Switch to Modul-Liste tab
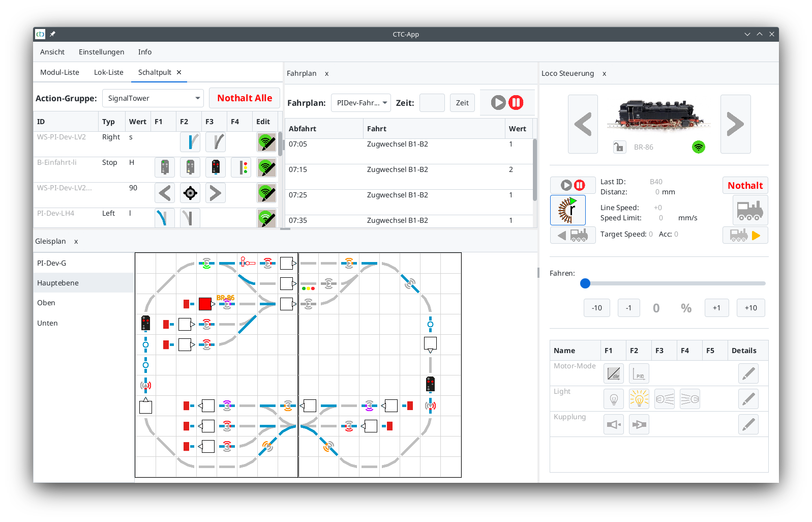This screenshot has width=812, height=522. coord(59,72)
